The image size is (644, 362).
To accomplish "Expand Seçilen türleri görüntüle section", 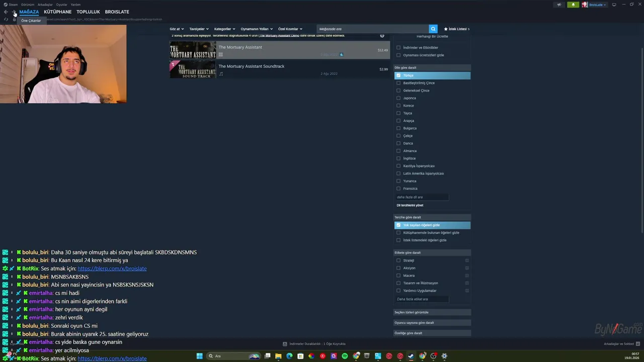I will coord(433,312).
